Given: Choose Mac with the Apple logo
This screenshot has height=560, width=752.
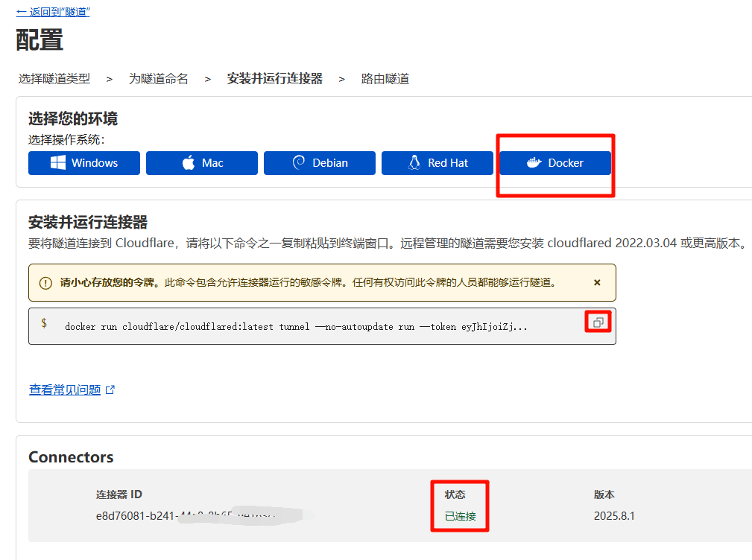Looking at the screenshot, I should point(202,163).
